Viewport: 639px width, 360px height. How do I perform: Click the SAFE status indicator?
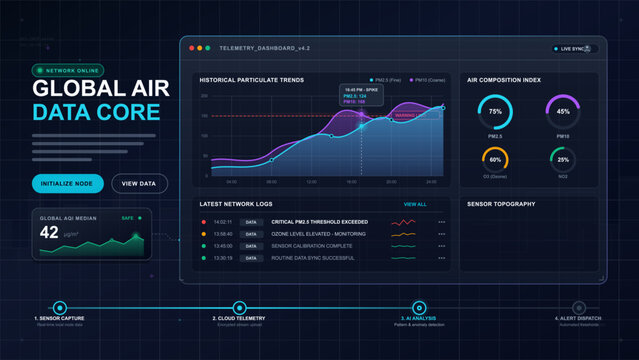point(131,218)
